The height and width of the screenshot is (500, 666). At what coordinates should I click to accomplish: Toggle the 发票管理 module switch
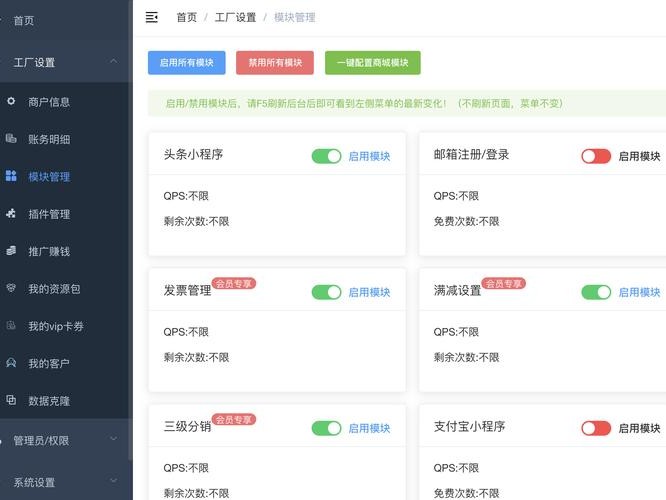(x=326, y=292)
